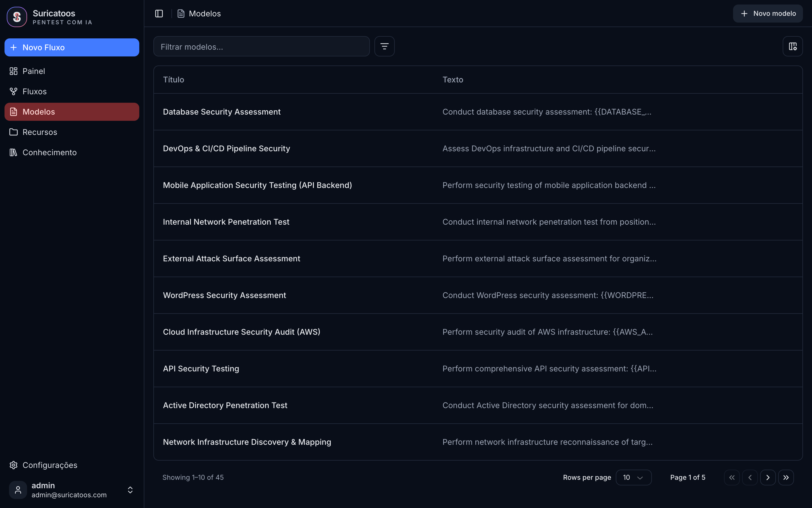
Task: Jump to the last page
Action: coord(786,478)
